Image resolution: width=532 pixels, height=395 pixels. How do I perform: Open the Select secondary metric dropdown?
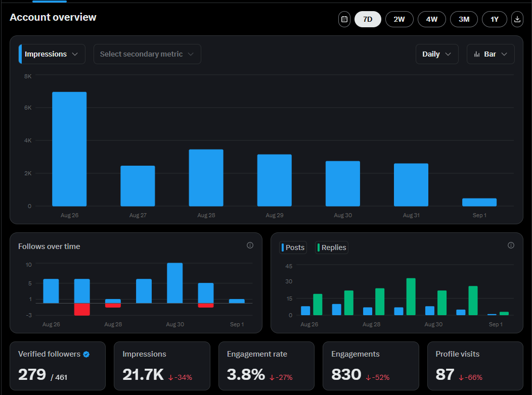147,54
